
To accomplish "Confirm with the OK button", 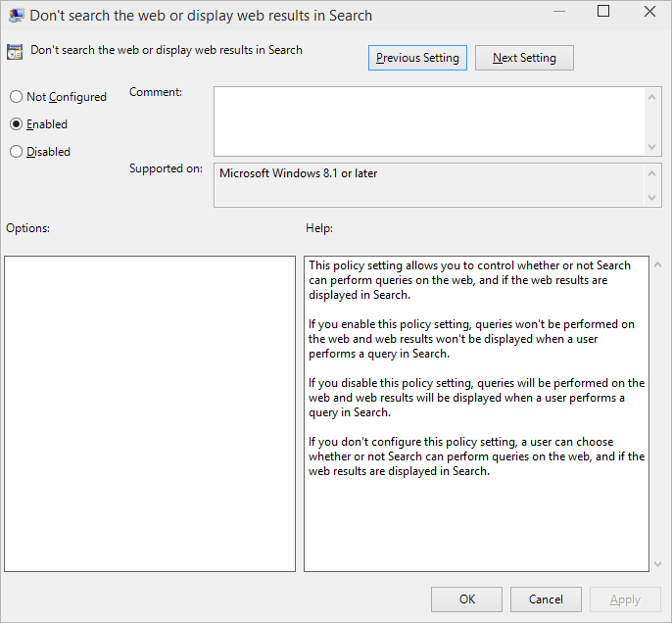I will click(466, 599).
